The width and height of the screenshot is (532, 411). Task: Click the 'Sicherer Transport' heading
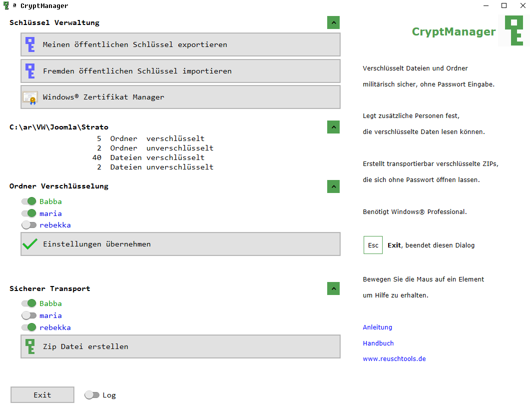point(50,288)
